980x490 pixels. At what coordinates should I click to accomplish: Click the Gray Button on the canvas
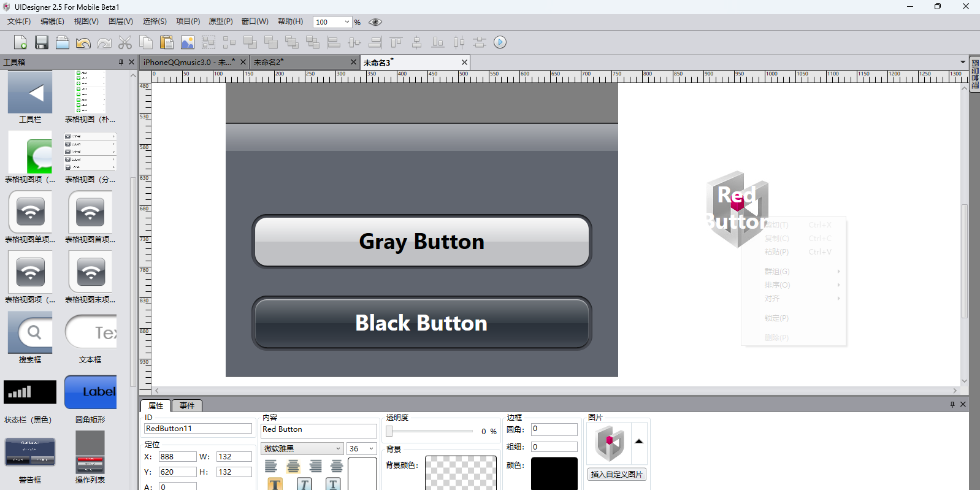click(x=422, y=242)
